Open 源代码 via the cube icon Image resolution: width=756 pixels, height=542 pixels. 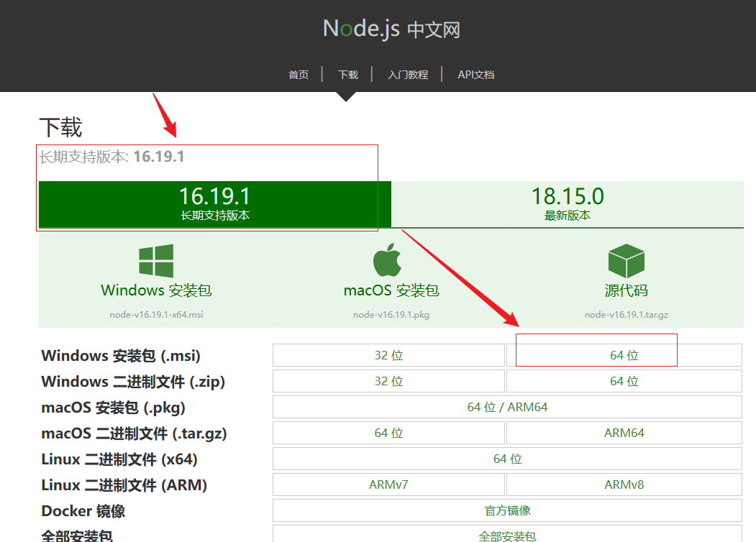(625, 260)
